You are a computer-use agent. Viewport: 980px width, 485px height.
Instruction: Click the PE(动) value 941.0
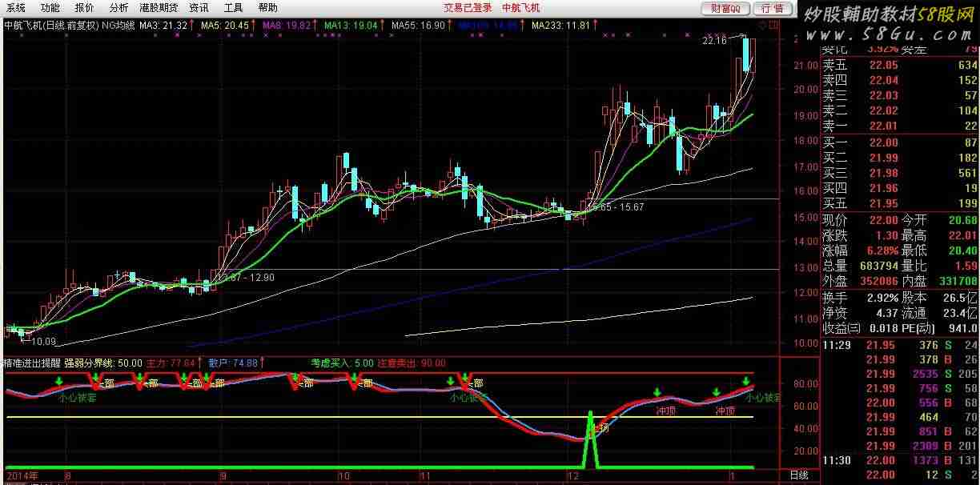962,327
